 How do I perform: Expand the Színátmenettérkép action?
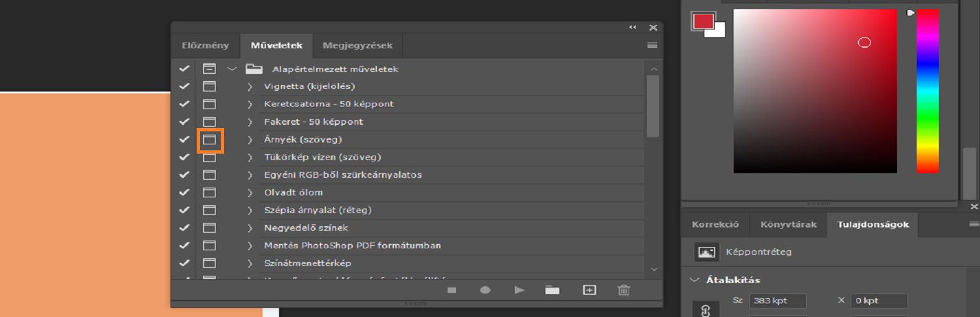[x=250, y=263]
